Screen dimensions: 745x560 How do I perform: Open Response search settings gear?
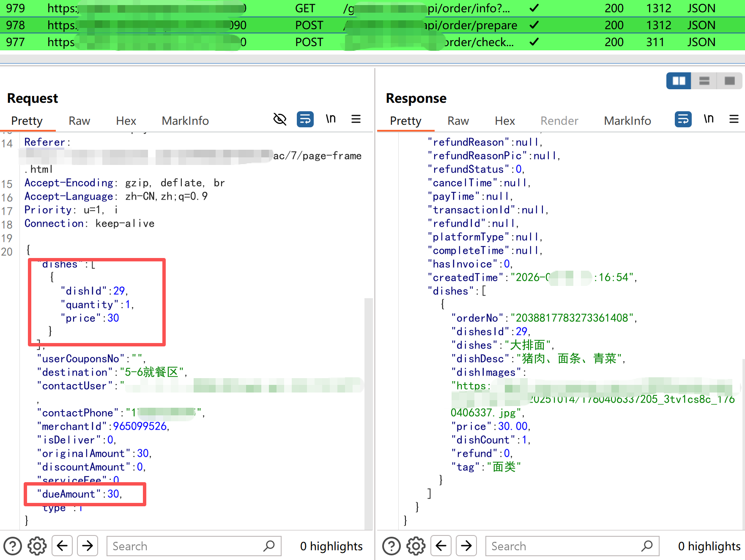pos(416,546)
